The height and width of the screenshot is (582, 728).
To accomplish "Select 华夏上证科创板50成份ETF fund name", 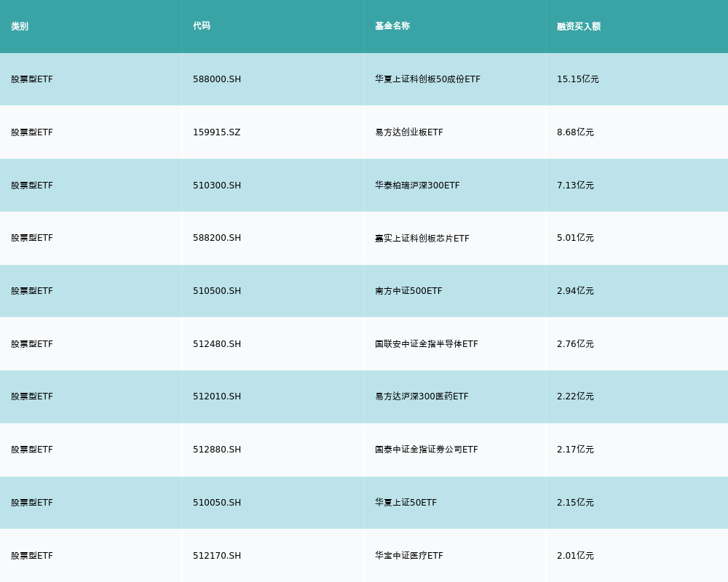I will [427, 79].
